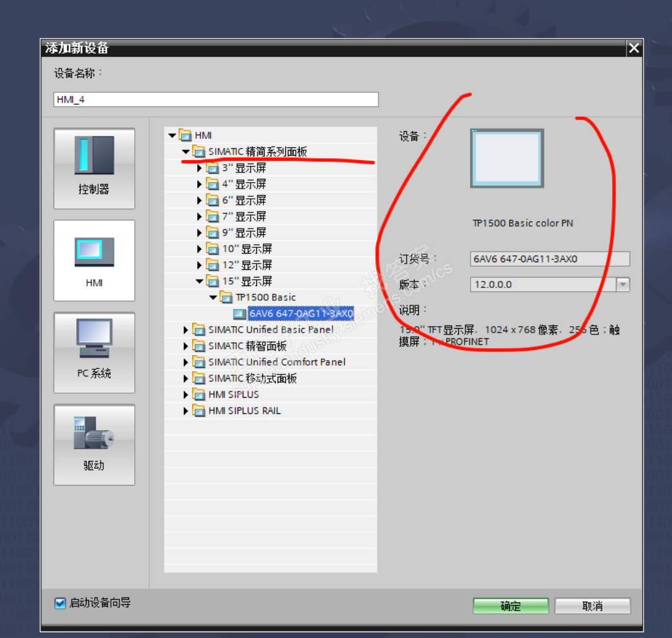The height and width of the screenshot is (638, 672).
Task: Click the HMI root folder icon
Action: 185,136
